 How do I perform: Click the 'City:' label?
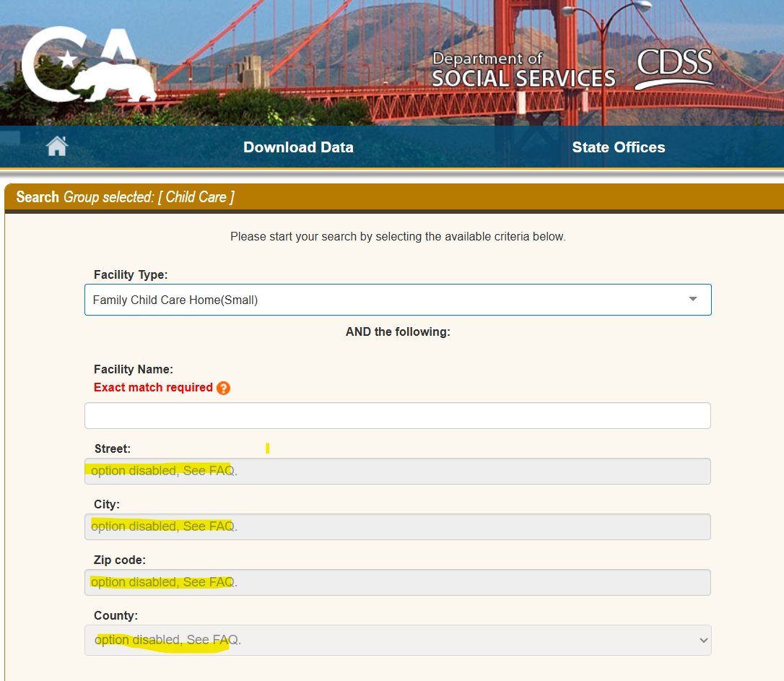(107, 504)
